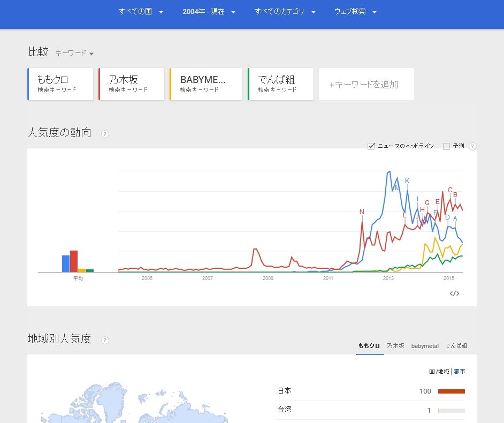The image size is (504, 423).
Task: Click the world map thumbnail
Action: [134, 403]
